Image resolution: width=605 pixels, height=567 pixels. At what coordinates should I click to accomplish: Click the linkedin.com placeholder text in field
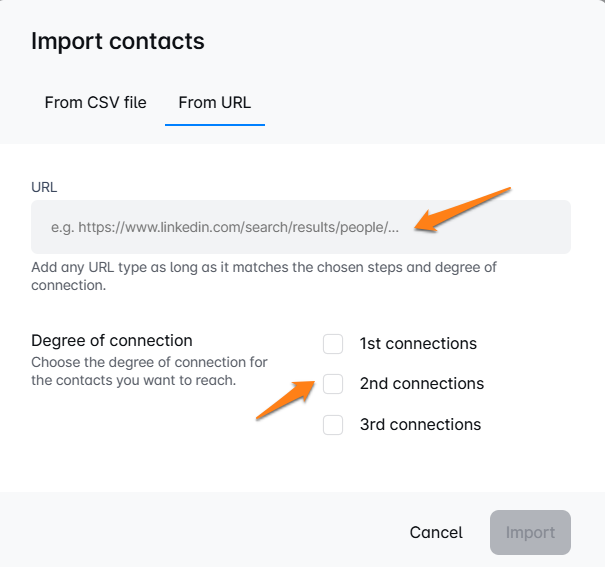tap(225, 227)
